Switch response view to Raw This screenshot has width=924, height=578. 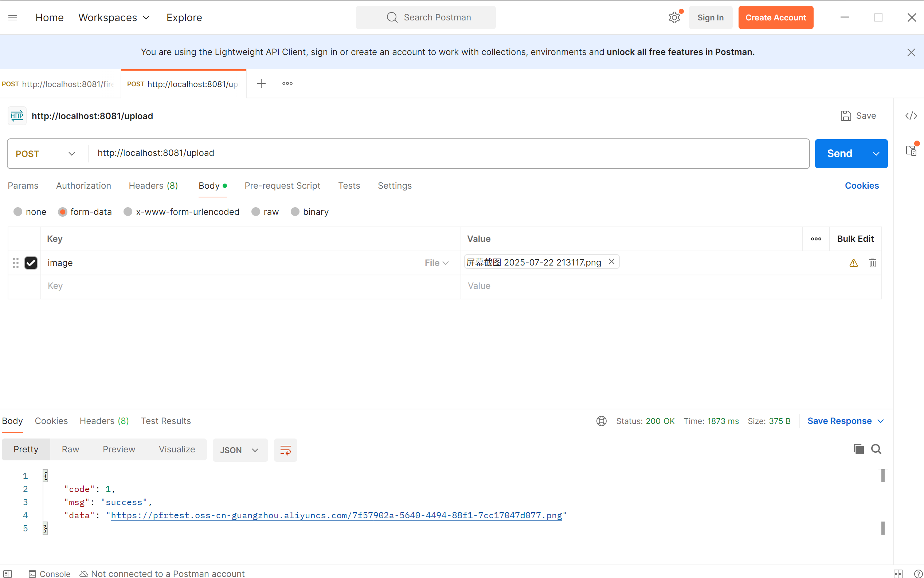(x=71, y=449)
